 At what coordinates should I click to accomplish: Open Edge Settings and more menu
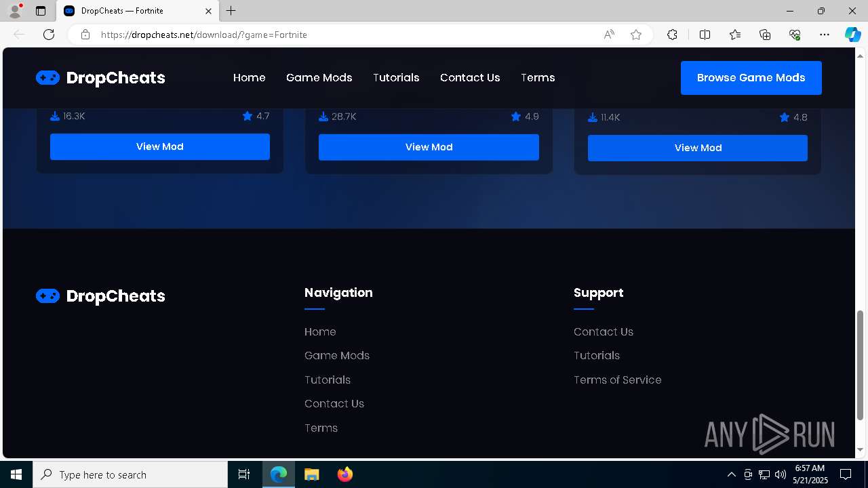coord(825,35)
